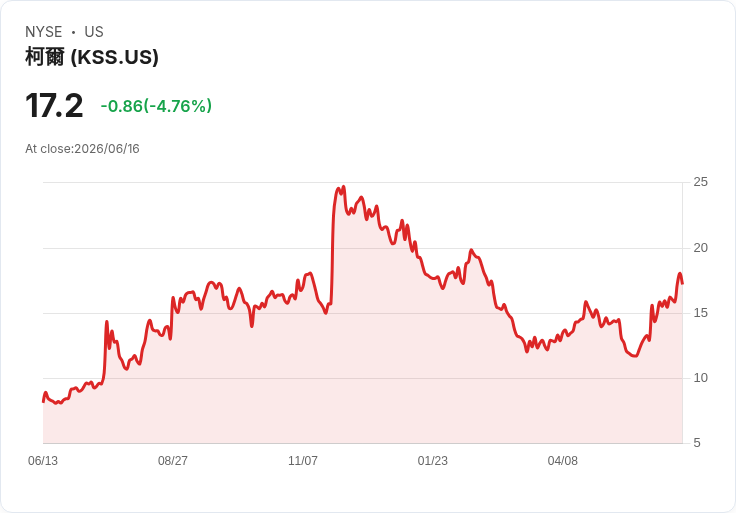Image resolution: width=736 pixels, height=513 pixels.
Task: Click the US market label
Action: pyautogui.click(x=94, y=32)
